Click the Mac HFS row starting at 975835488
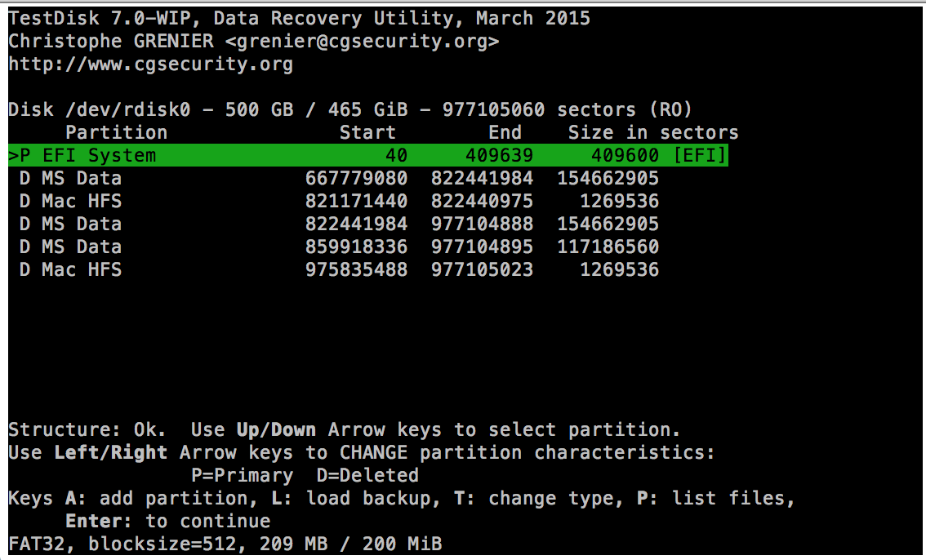The width and height of the screenshot is (926, 560). click(339, 269)
